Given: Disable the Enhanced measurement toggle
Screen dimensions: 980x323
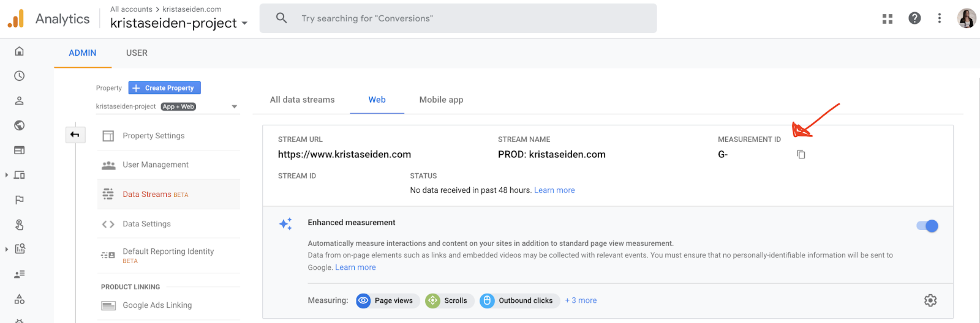Looking at the screenshot, I should pyautogui.click(x=927, y=226).
